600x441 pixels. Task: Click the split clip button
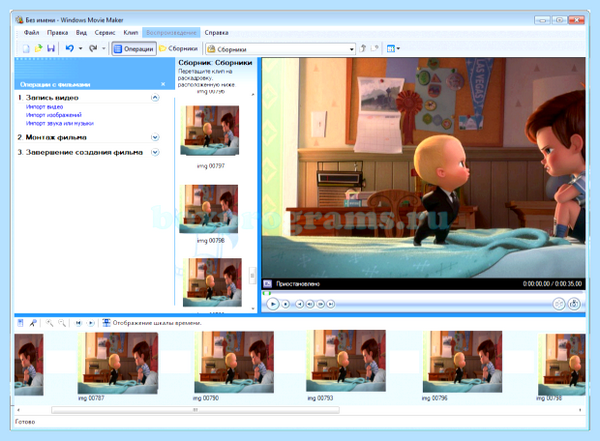point(559,304)
